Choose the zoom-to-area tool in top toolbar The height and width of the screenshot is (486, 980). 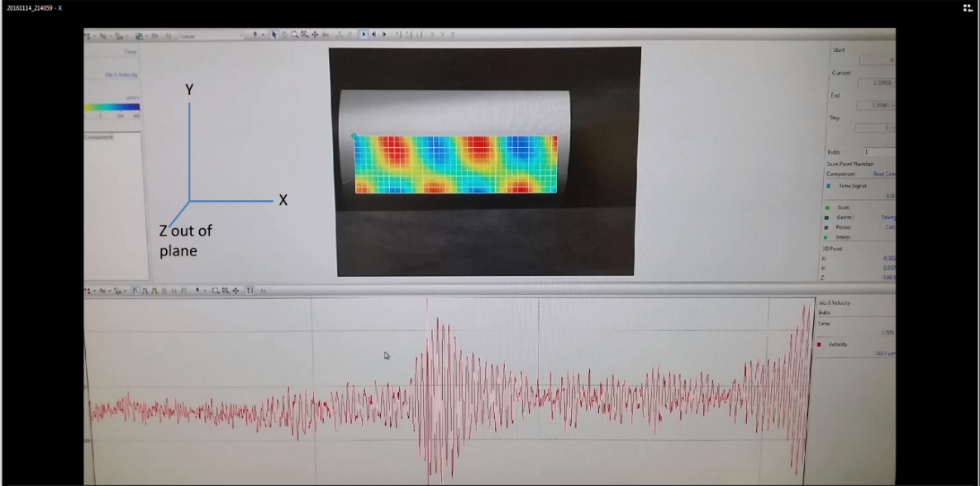click(304, 35)
